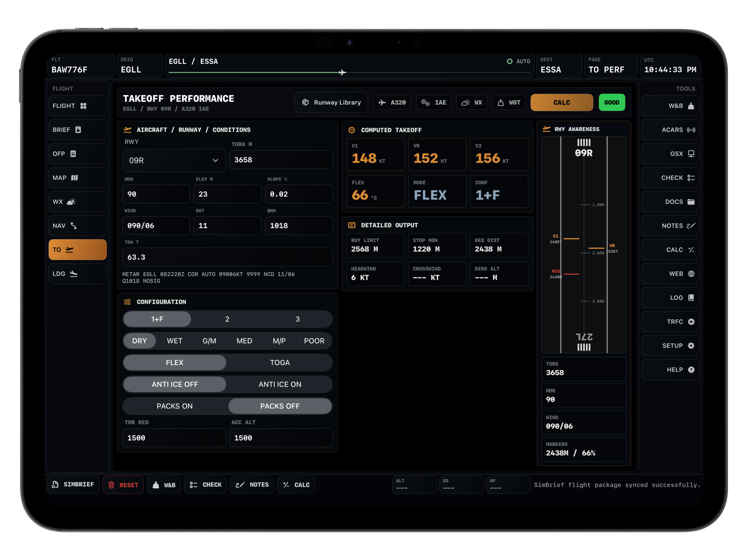747x560 pixels.
Task: Toggle the AUTO indicator in route bar
Action: [x=518, y=61]
